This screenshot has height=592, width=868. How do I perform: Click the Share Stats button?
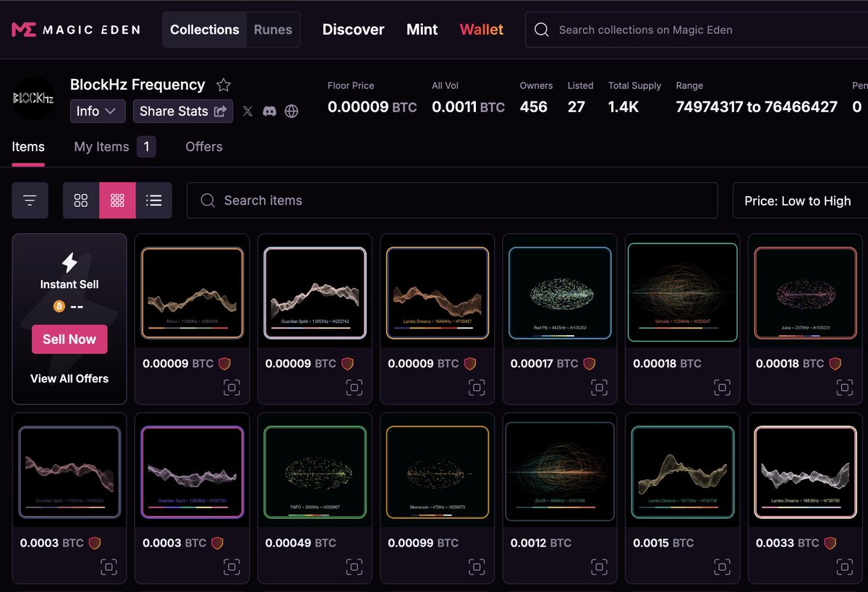(x=183, y=111)
